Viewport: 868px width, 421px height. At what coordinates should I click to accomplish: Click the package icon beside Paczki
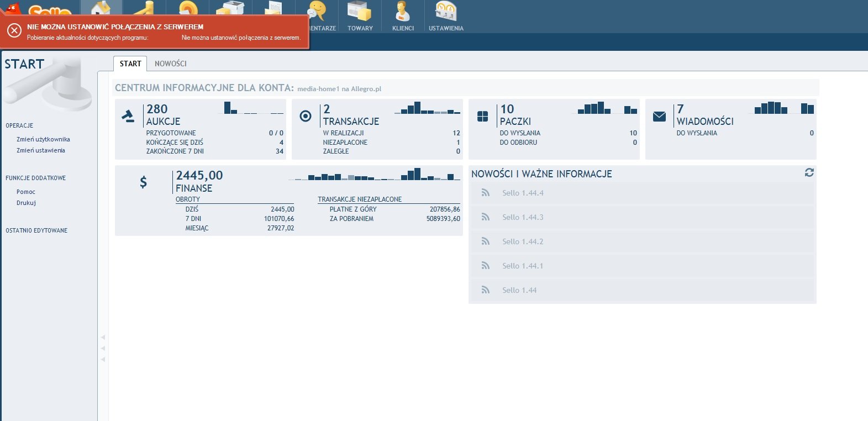[482, 116]
